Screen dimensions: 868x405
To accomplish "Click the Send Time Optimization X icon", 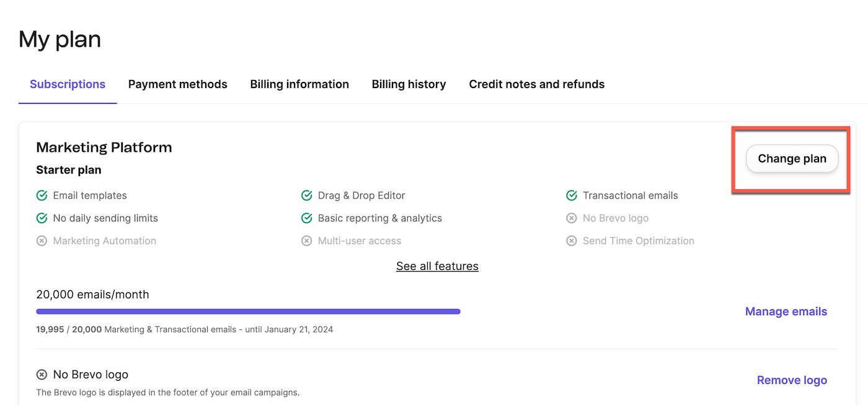I will (x=572, y=241).
